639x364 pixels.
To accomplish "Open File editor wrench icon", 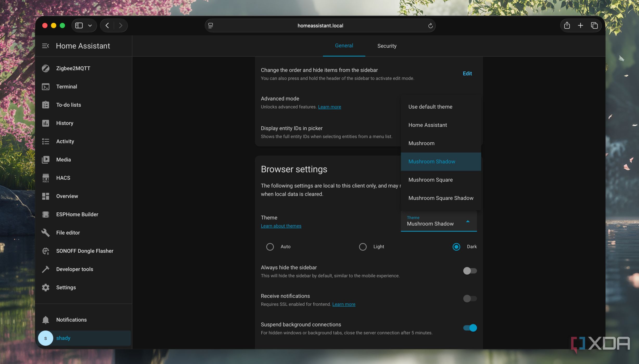I will (46, 233).
